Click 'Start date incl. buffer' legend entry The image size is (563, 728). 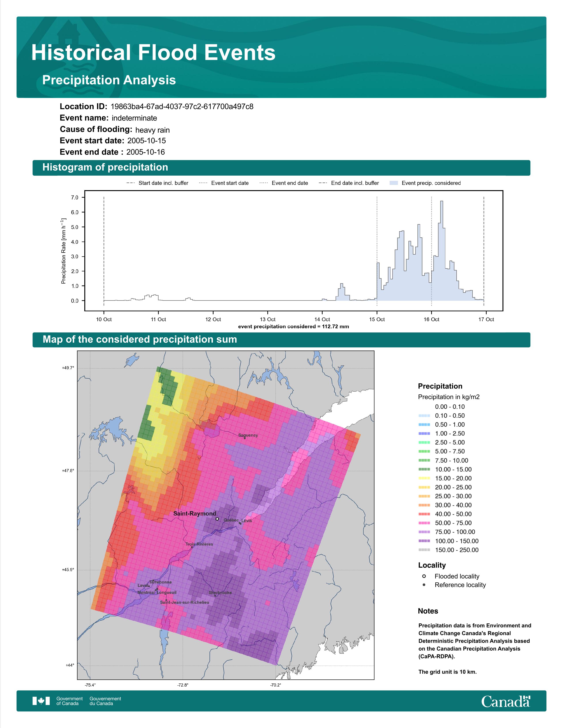pos(157,183)
